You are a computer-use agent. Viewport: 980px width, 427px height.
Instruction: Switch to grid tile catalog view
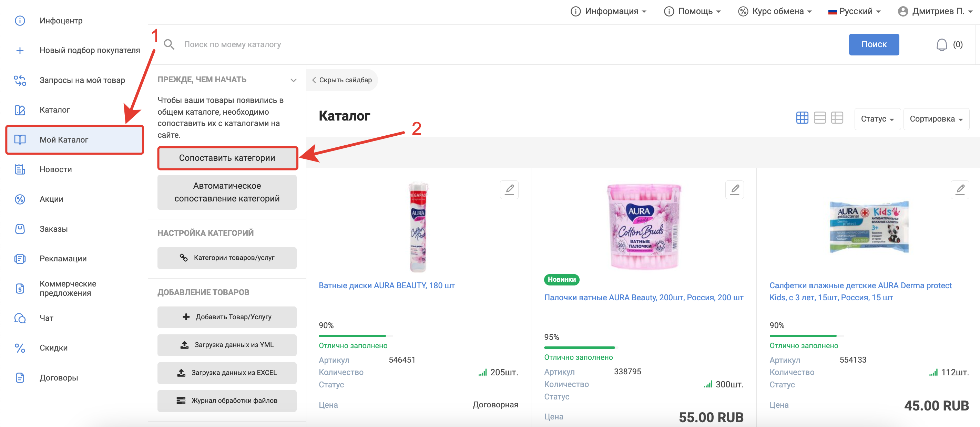tap(802, 118)
